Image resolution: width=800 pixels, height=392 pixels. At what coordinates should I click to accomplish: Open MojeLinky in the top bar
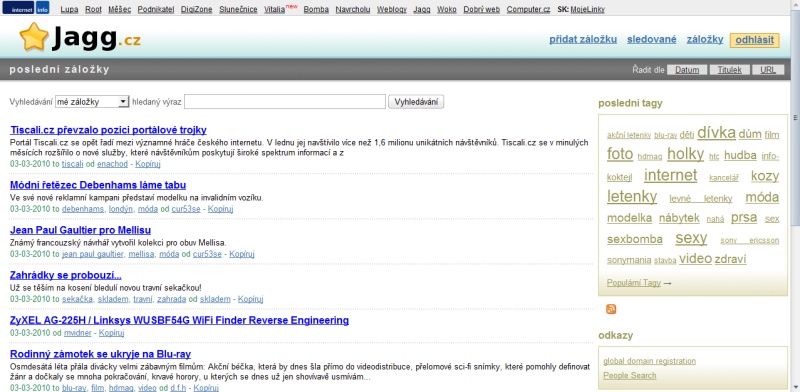click(587, 9)
